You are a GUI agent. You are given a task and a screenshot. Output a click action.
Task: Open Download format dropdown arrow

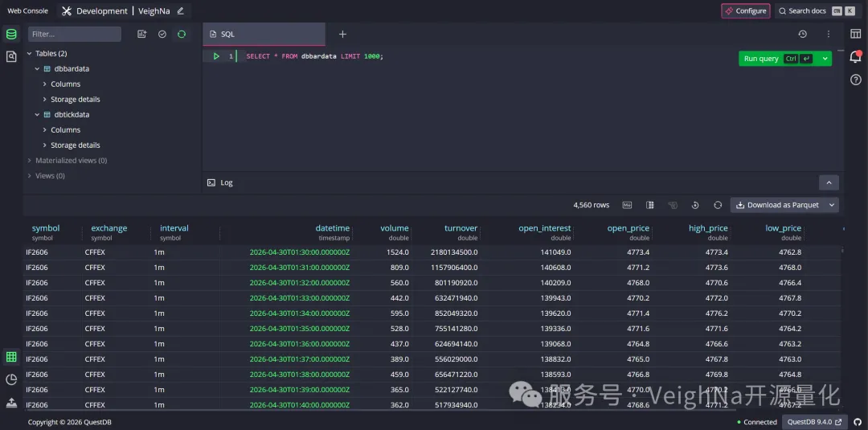point(832,205)
